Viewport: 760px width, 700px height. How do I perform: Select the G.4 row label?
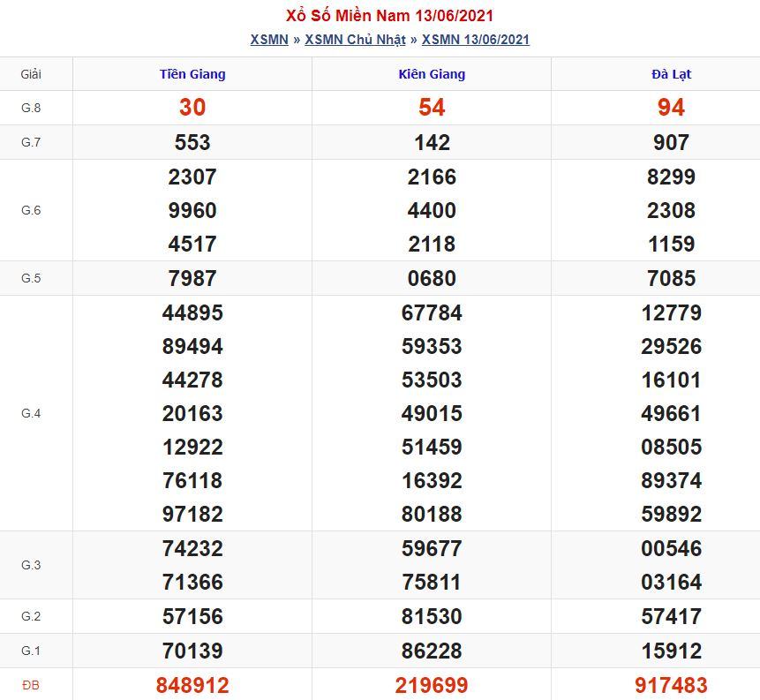(31, 413)
